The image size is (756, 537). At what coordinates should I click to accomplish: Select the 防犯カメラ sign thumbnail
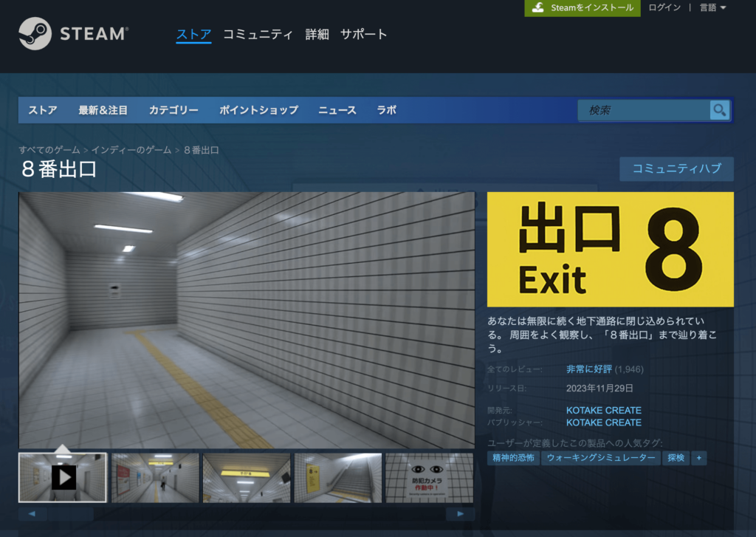click(429, 478)
